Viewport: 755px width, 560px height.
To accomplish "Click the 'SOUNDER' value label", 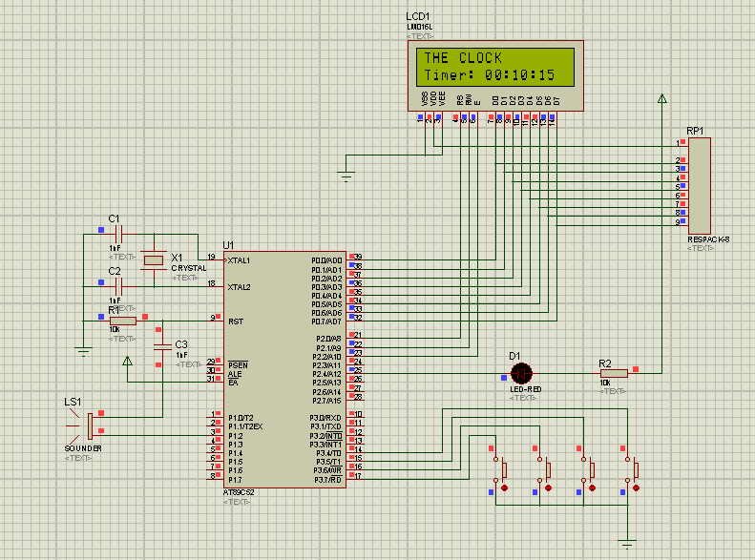I will click(83, 448).
